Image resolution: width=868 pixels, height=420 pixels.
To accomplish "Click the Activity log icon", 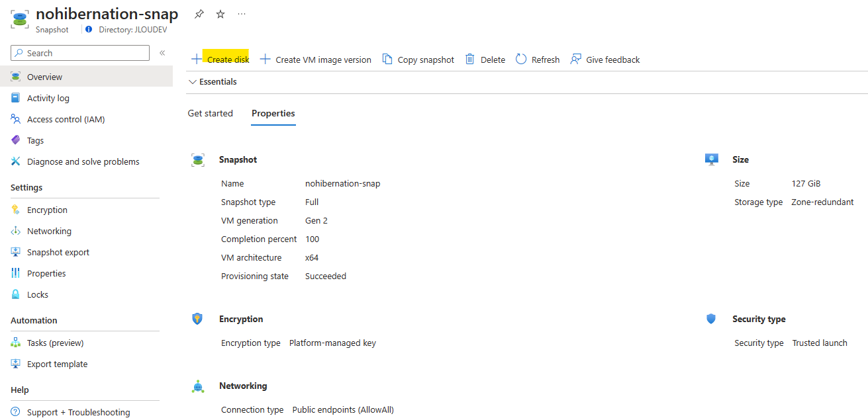I will [x=16, y=98].
